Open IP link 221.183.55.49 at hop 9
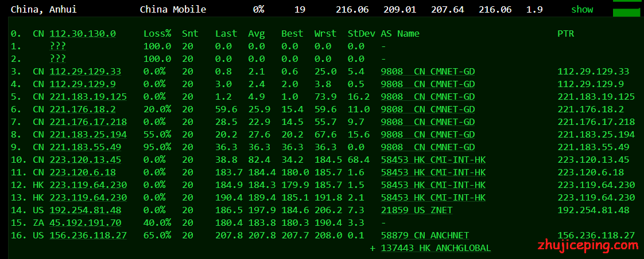Image resolution: width=644 pixels, height=259 pixels. (x=86, y=147)
